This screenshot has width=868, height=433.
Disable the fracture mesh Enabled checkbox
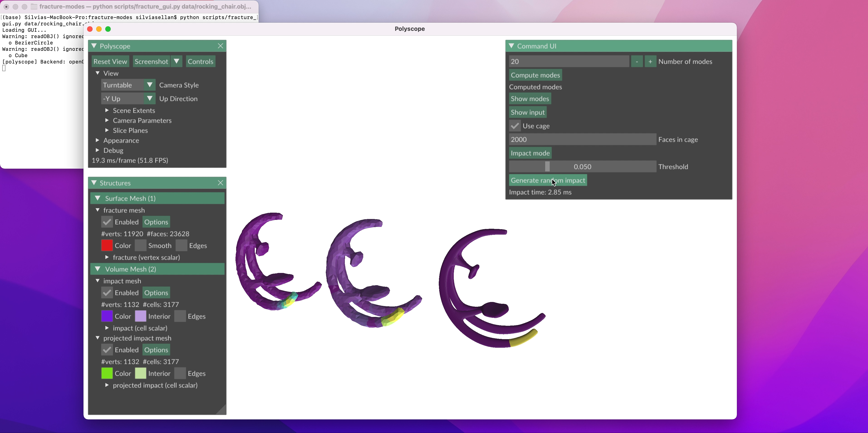click(x=107, y=222)
